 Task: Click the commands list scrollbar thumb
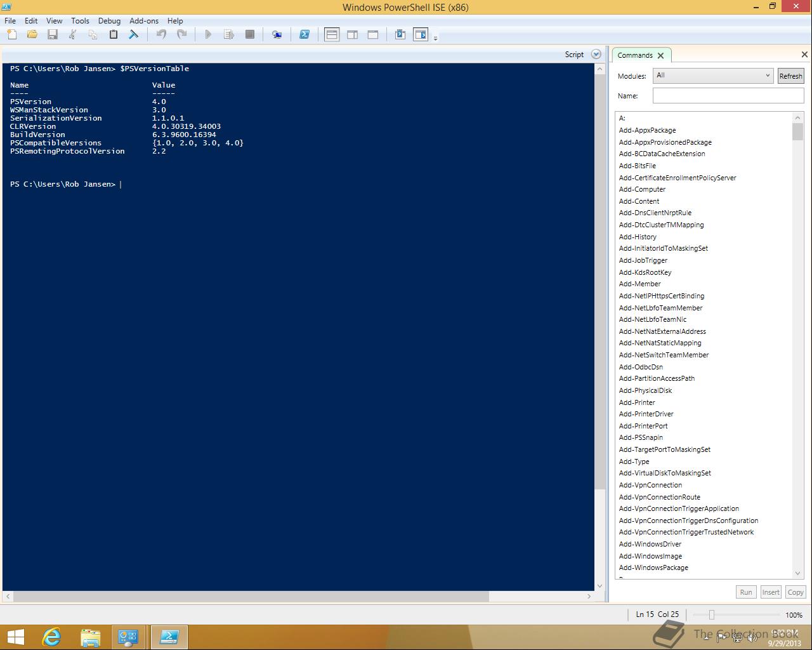point(798,131)
